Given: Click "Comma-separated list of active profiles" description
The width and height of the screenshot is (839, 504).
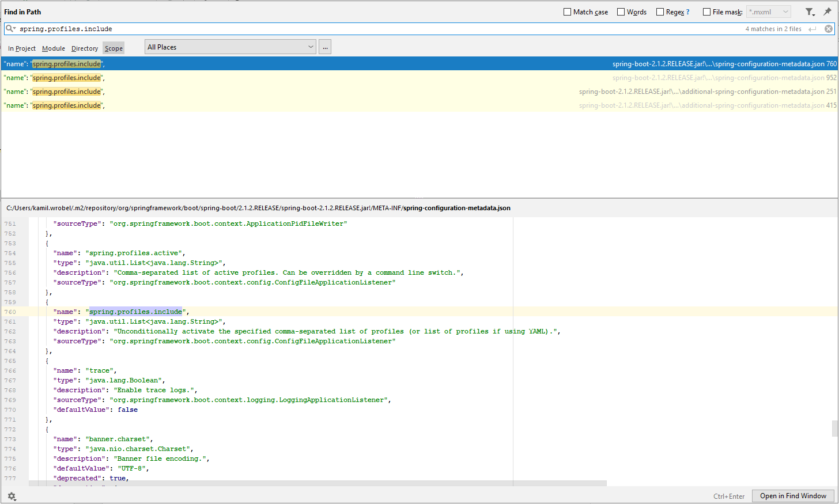Looking at the screenshot, I should (x=259, y=272).
